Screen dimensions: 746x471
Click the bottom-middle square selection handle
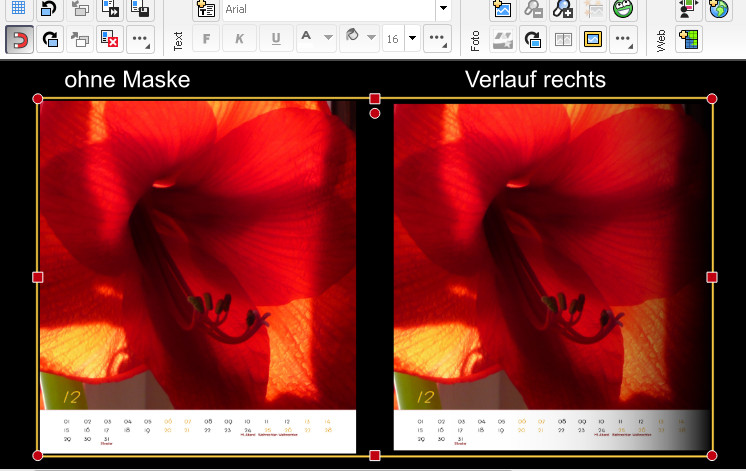[x=375, y=456]
